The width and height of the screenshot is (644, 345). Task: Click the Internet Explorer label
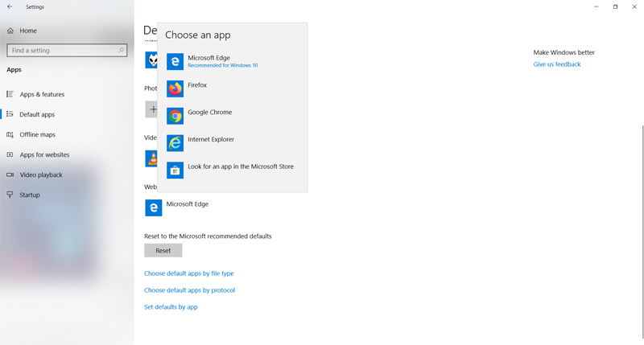click(211, 139)
